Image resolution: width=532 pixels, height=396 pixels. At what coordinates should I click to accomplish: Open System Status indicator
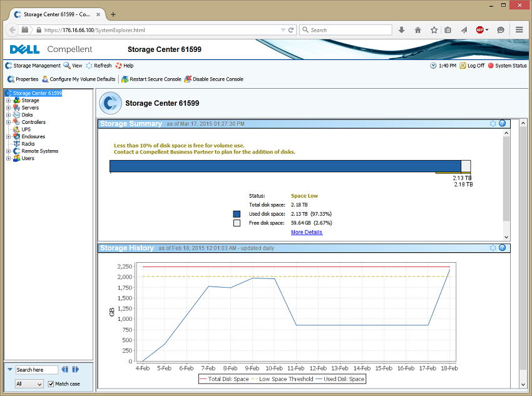(x=507, y=66)
